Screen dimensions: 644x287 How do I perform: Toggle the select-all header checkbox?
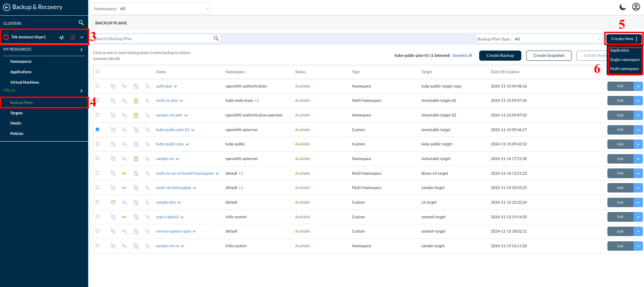point(98,71)
